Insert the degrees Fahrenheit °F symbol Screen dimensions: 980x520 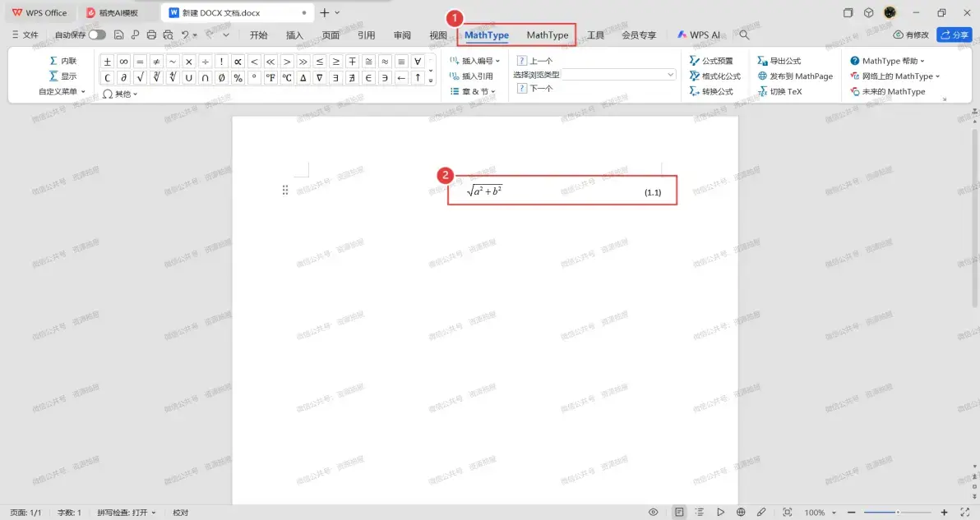(270, 77)
